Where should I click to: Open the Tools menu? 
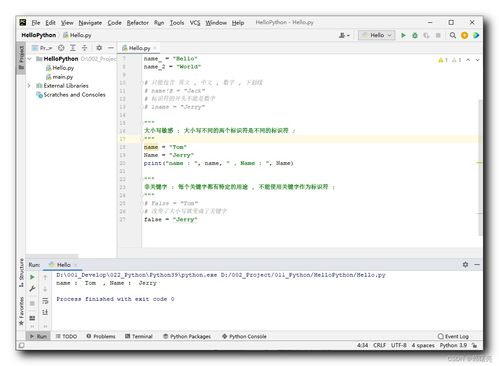(x=177, y=23)
